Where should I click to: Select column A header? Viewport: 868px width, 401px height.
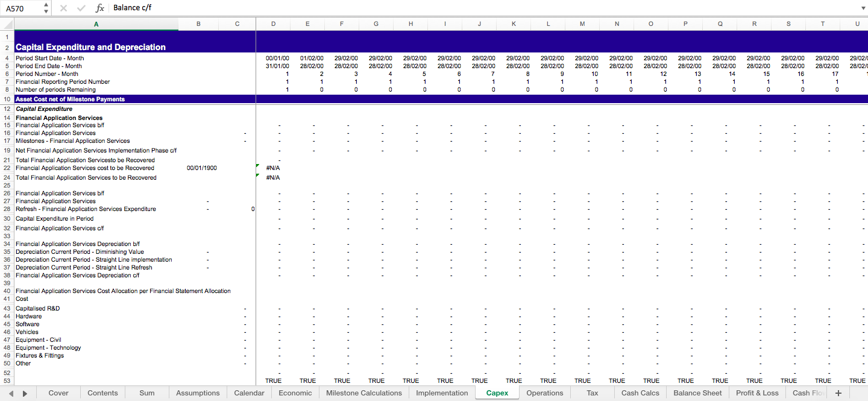tap(96, 24)
